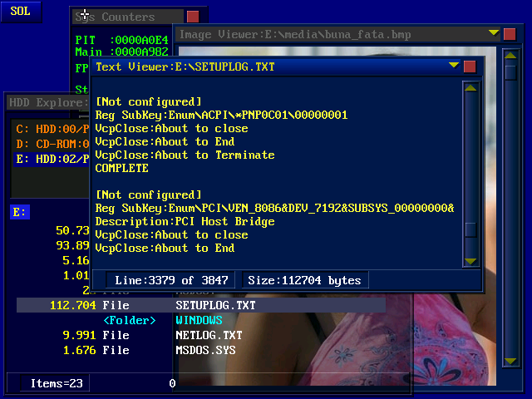Click the 9.991 file size value

[x=80, y=335]
